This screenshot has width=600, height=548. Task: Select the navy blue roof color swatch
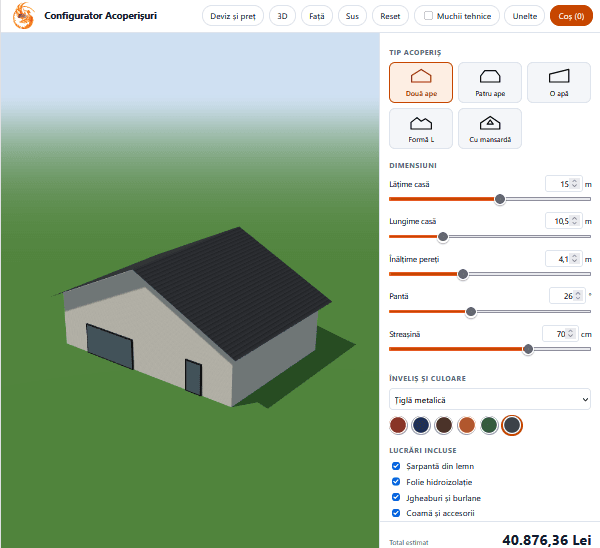[x=421, y=425]
